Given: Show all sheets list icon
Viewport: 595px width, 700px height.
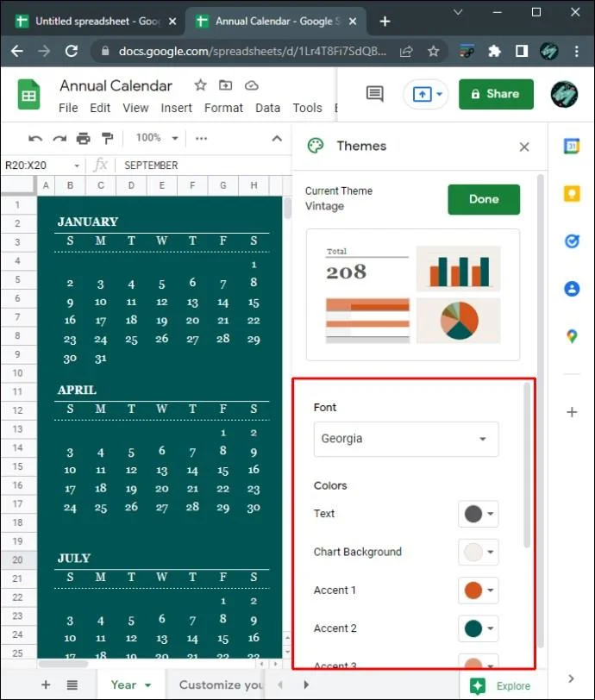Looking at the screenshot, I should (x=72, y=684).
